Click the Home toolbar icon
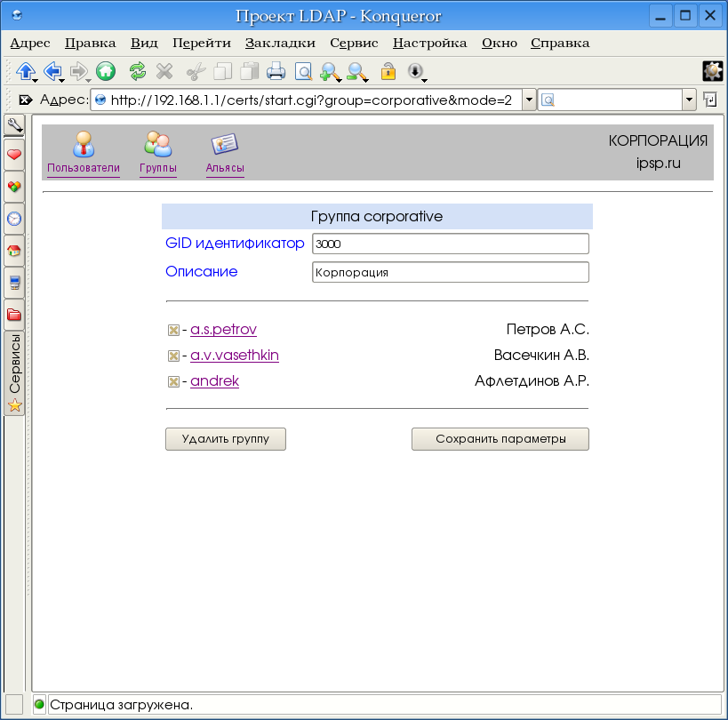 pos(106,71)
